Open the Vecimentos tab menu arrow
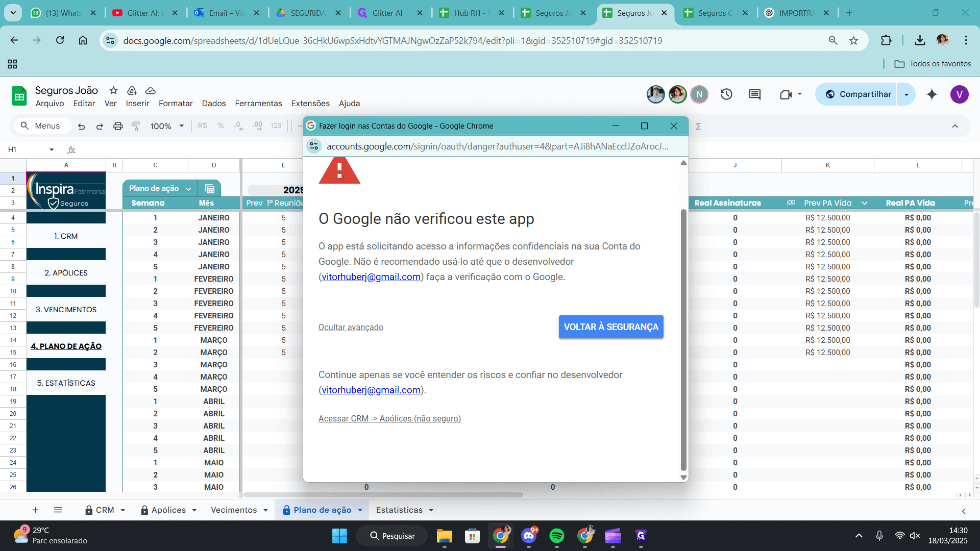Viewport: 980px width, 551px height. [265, 510]
